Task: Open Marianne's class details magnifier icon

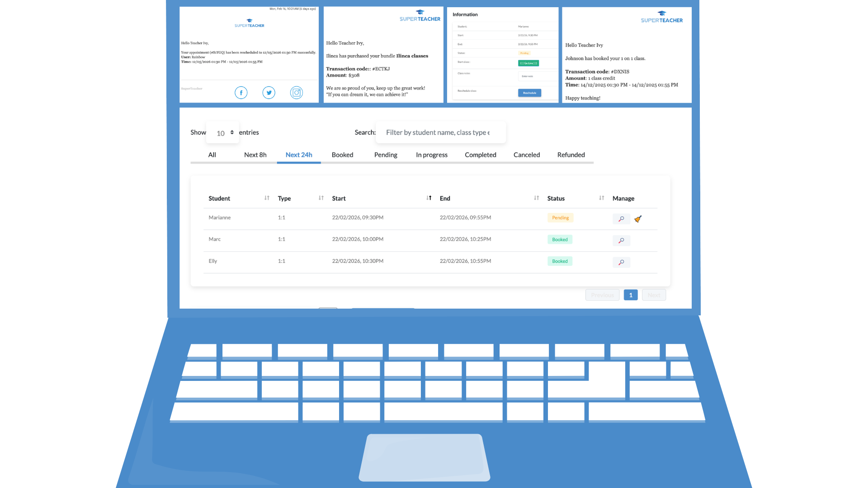Action: (x=621, y=219)
